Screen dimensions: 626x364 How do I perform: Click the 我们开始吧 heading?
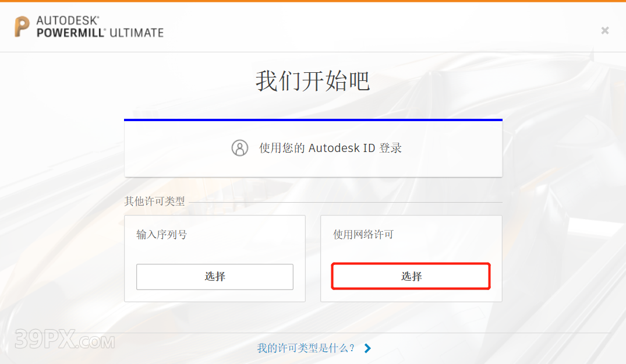pos(313,81)
